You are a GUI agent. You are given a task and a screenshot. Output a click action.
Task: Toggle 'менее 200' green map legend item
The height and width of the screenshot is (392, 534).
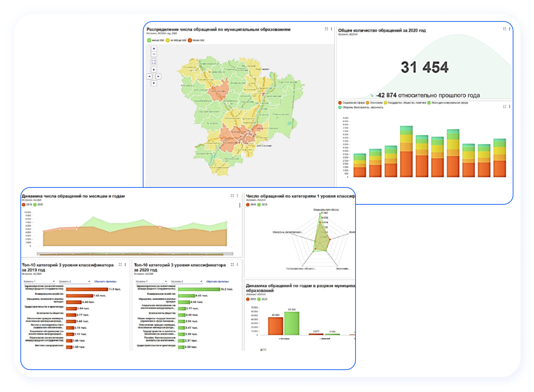pos(156,40)
